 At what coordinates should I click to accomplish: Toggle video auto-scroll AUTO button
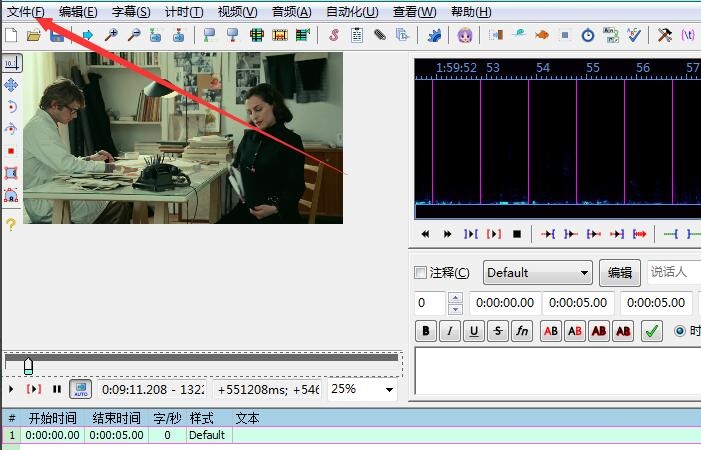pos(80,389)
